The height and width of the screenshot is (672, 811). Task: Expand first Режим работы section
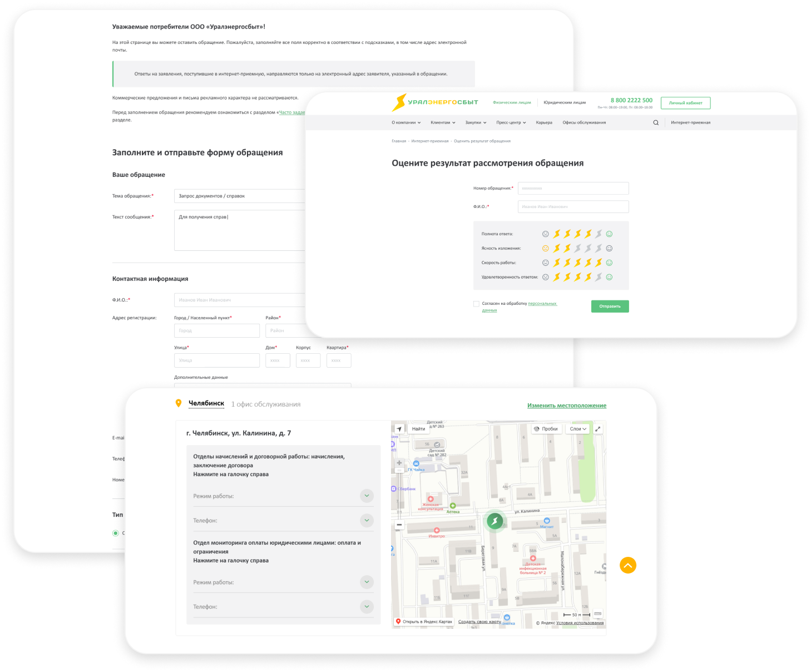[x=367, y=496]
